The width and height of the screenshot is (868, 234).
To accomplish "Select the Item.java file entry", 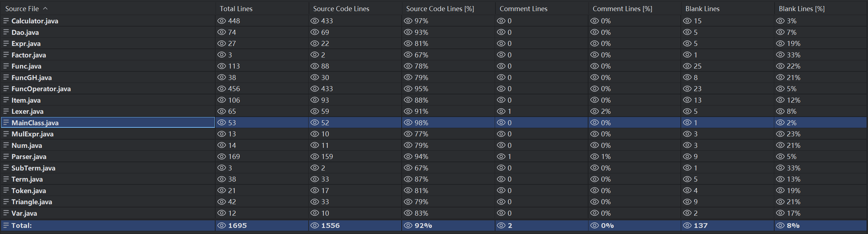I will pyautogui.click(x=26, y=100).
